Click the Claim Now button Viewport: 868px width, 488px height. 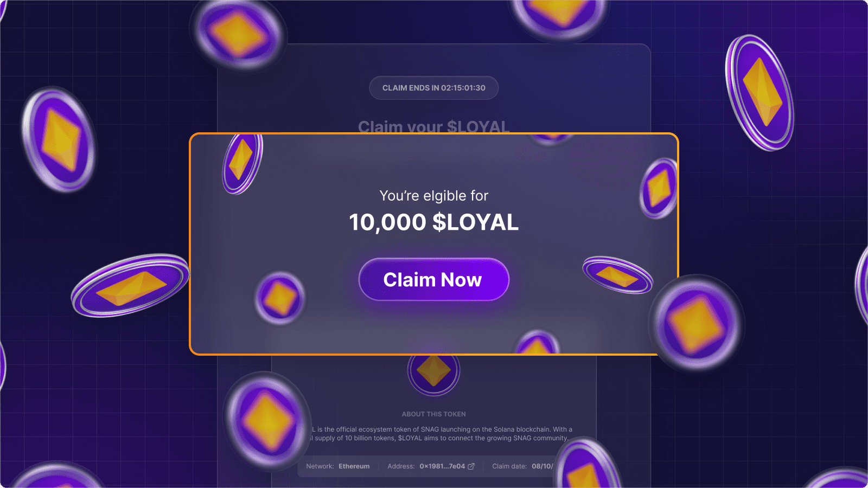pos(433,279)
